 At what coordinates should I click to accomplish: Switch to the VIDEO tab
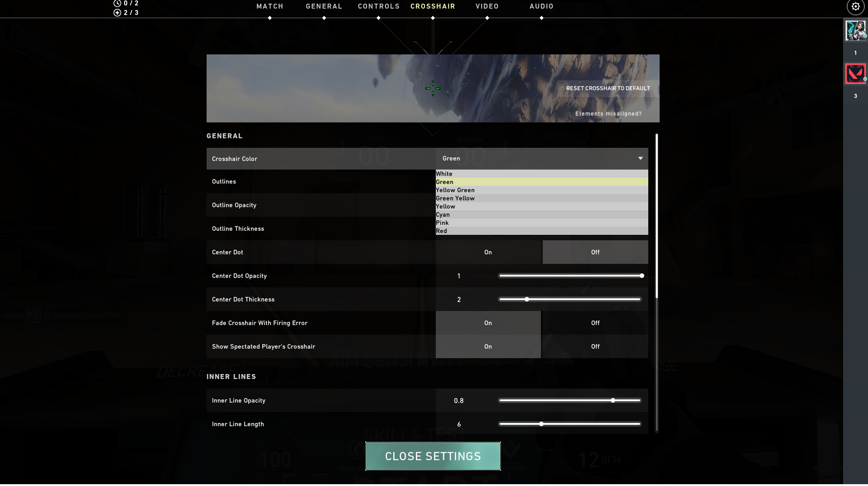pyautogui.click(x=487, y=6)
